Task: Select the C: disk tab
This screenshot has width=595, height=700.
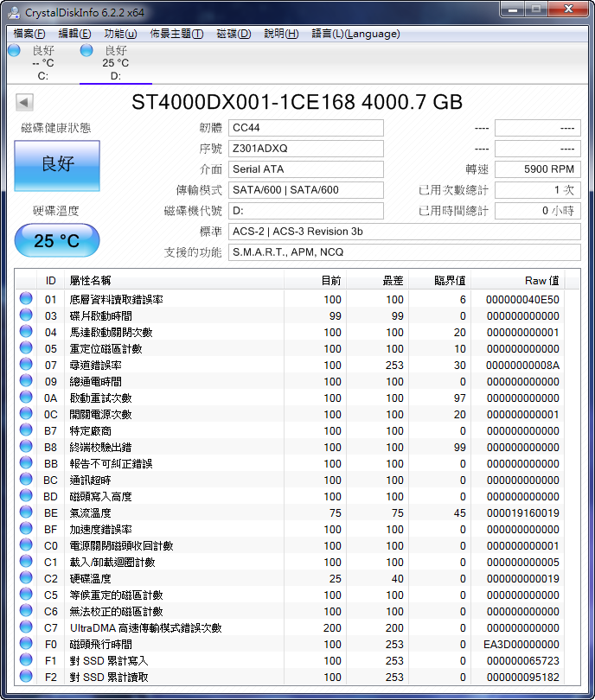Action: point(43,63)
